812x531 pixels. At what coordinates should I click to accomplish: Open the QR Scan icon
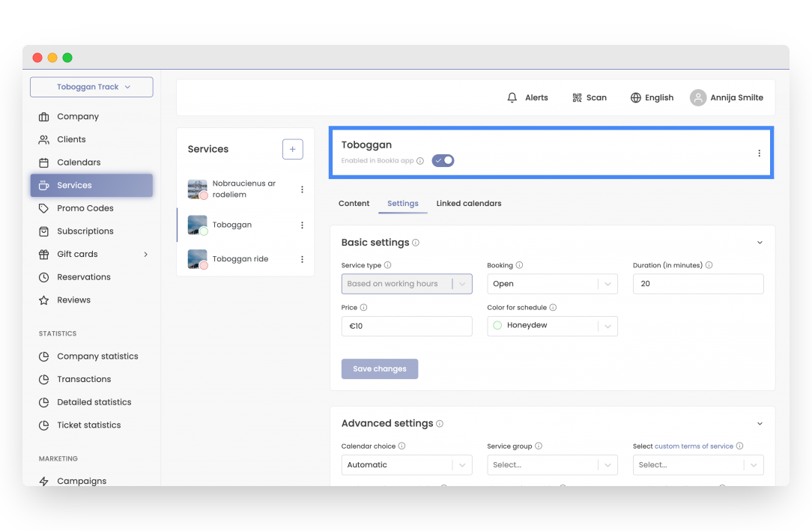point(577,97)
